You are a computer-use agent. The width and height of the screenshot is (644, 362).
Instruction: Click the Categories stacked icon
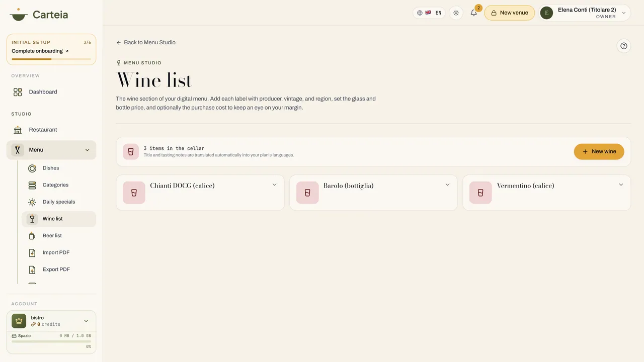coord(32,185)
